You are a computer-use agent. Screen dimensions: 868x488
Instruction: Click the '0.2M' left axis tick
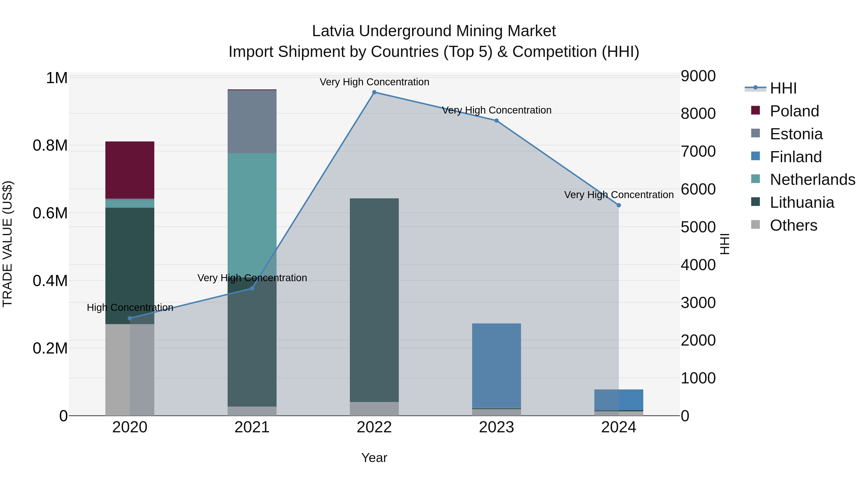coord(50,348)
